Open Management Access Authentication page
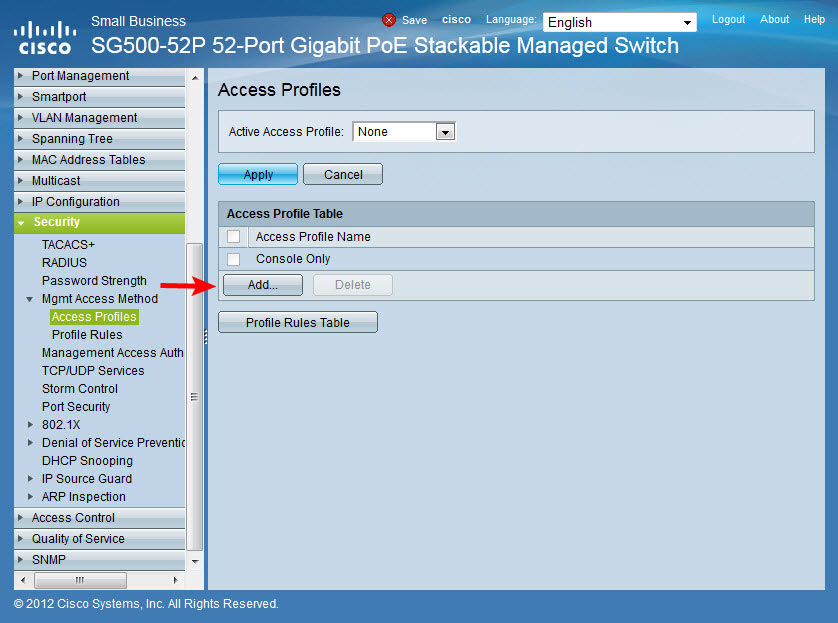The height and width of the screenshot is (623, 838). [113, 353]
